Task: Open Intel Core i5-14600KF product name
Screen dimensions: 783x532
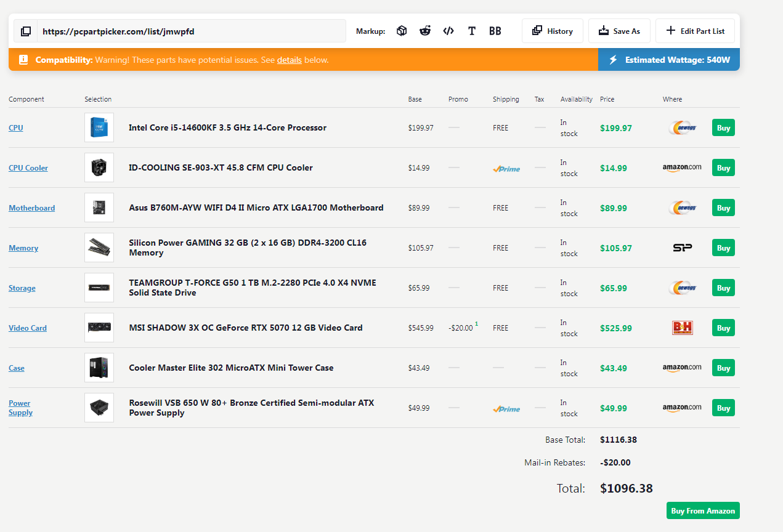Action: pos(227,127)
